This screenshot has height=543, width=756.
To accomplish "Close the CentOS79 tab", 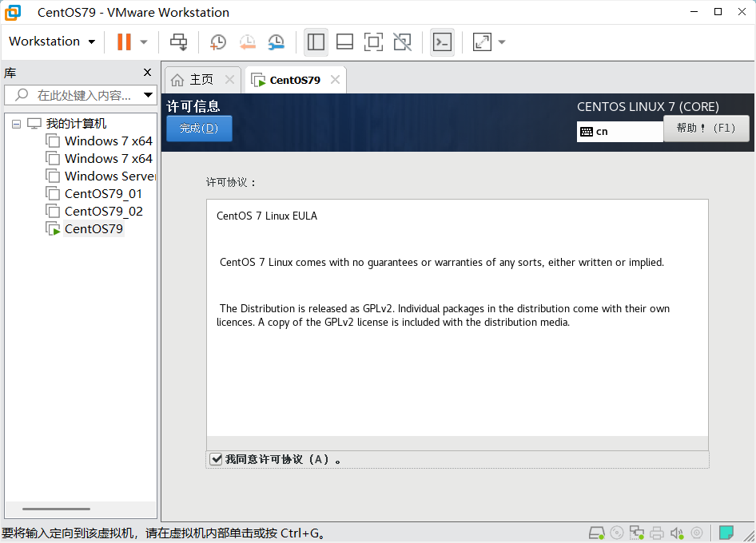I will [x=335, y=80].
